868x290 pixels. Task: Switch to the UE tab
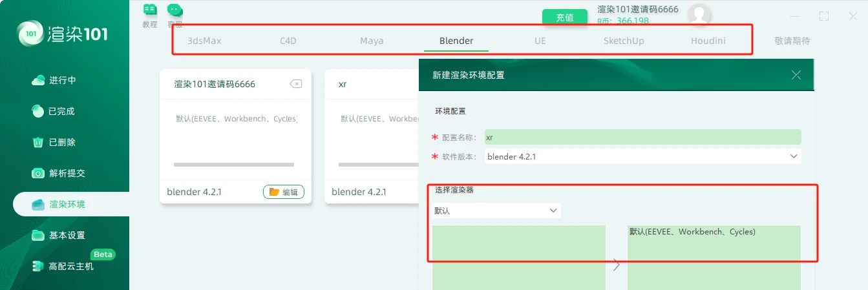[x=540, y=41]
